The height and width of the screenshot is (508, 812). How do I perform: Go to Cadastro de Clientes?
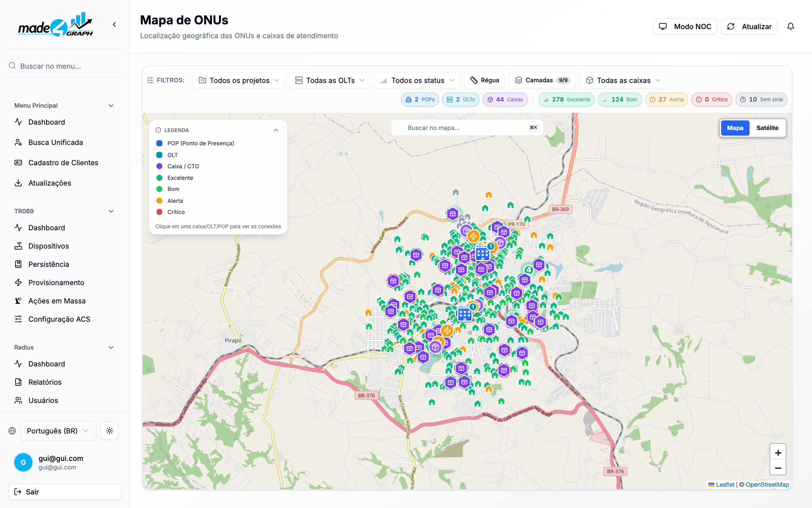pyautogui.click(x=63, y=163)
